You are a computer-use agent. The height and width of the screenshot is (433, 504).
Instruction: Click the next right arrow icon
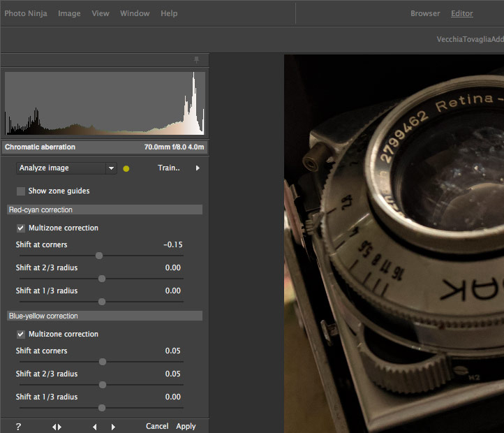point(113,427)
